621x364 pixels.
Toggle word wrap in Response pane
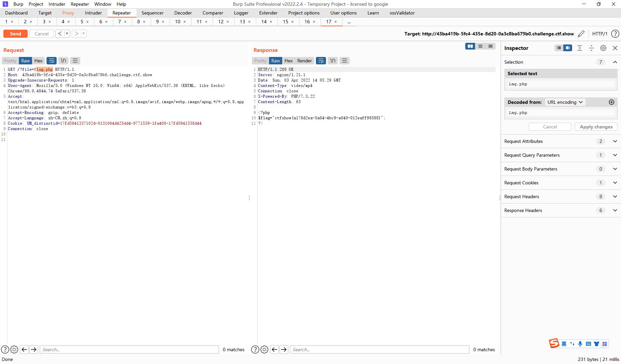[x=321, y=61]
